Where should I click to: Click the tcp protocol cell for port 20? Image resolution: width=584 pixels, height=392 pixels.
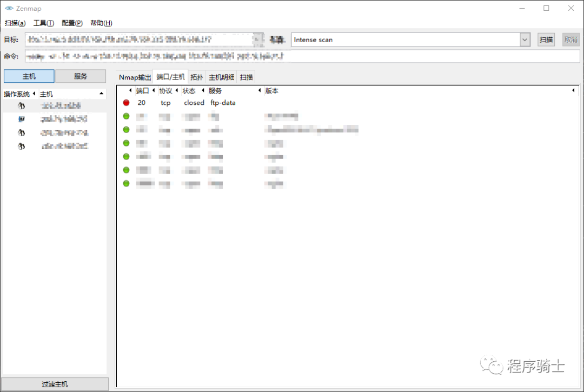[165, 103]
